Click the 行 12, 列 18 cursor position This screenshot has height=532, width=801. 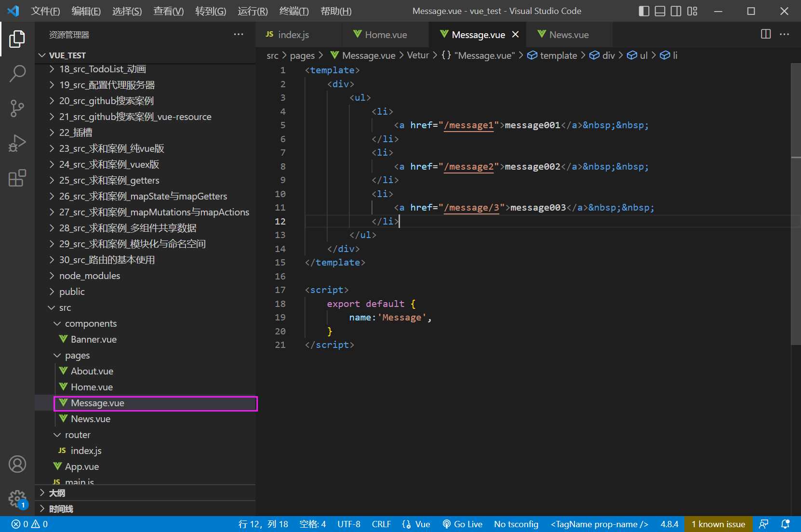coord(263,524)
